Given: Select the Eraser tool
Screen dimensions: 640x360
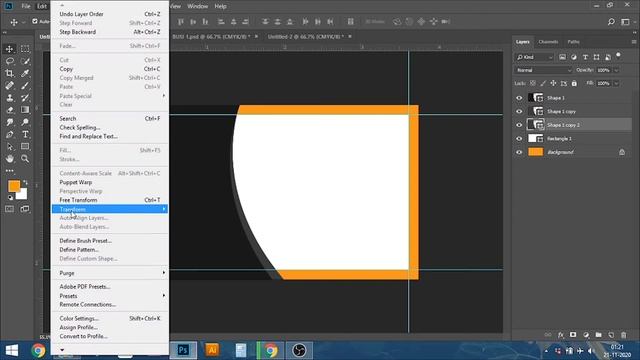Looking at the screenshot, I should [9, 110].
